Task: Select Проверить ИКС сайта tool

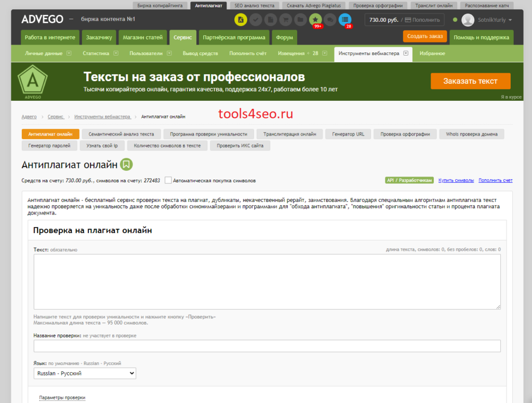Action: 240,145
